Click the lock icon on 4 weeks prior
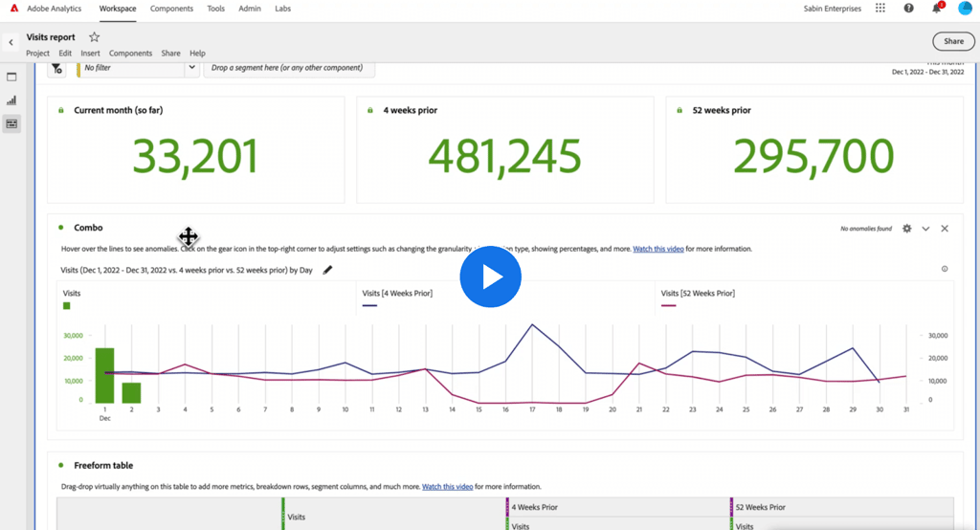This screenshot has height=530, width=980. 370,110
